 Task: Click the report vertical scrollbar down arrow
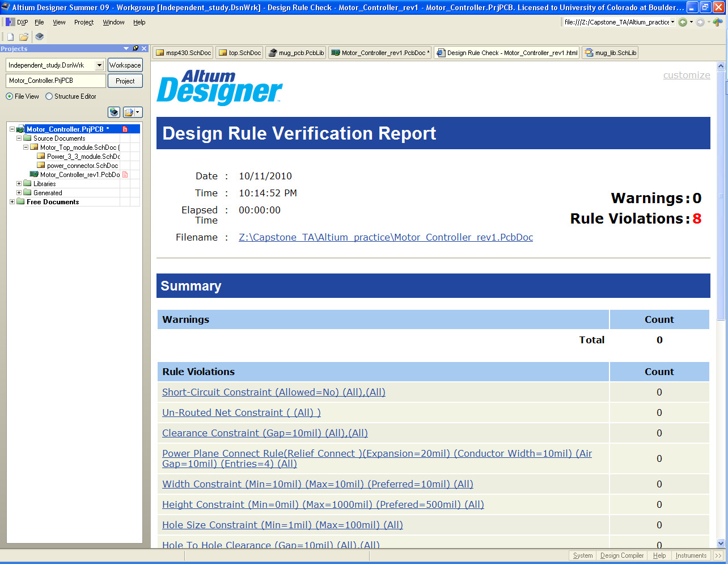[x=721, y=543]
